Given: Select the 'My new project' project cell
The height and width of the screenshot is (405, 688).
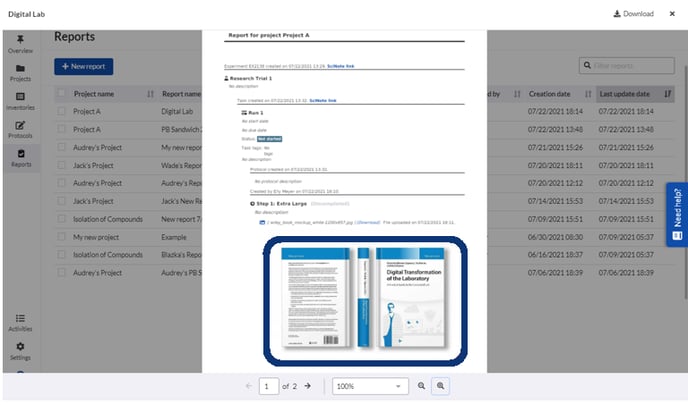Looking at the screenshot, I should (96, 237).
